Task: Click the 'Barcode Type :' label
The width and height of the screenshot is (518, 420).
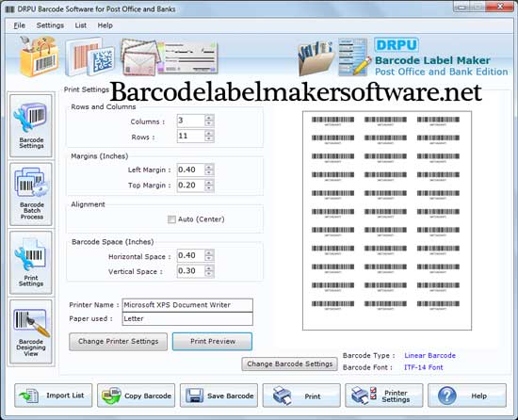Action: point(368,356)
